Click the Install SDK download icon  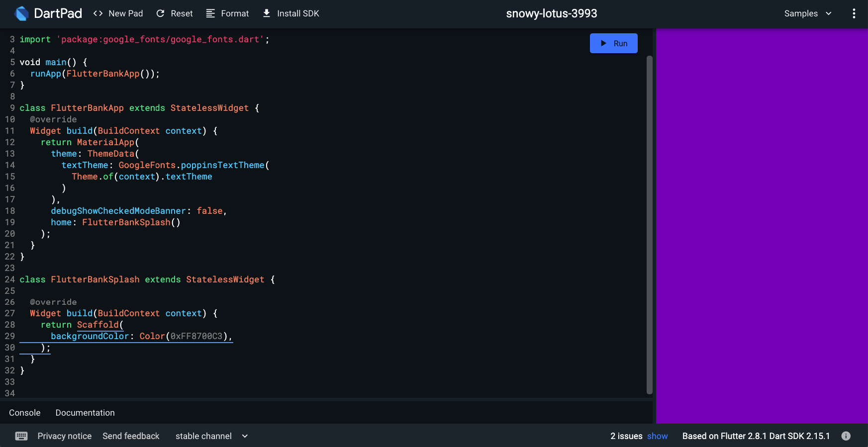(x=267, y=13)
